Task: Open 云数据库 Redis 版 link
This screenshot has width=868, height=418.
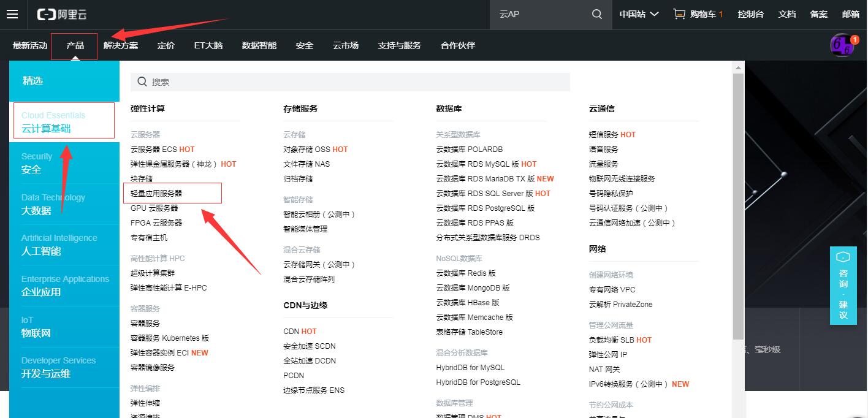Action: [466, 273]
